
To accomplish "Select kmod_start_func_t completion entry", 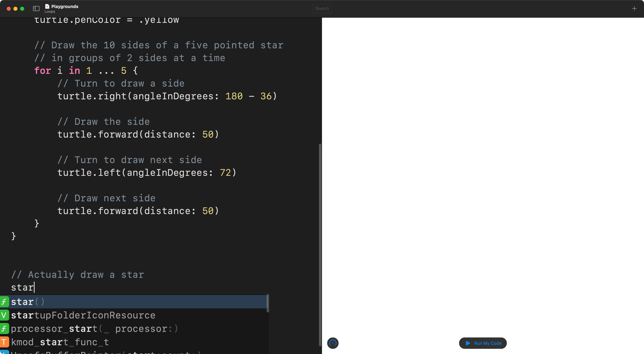I will pyautogui.click(x=60, y=342).
